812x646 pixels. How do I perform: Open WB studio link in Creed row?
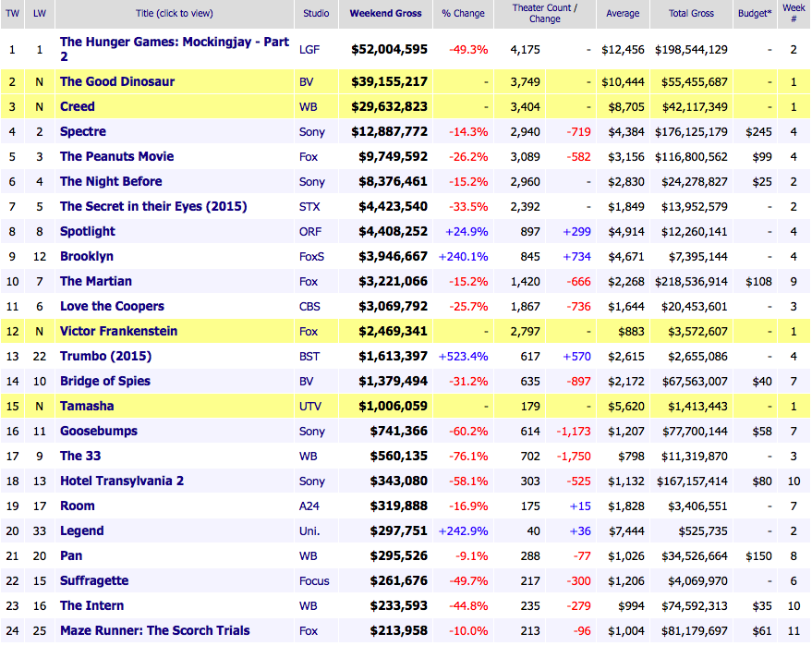click(x=309, y=106)
